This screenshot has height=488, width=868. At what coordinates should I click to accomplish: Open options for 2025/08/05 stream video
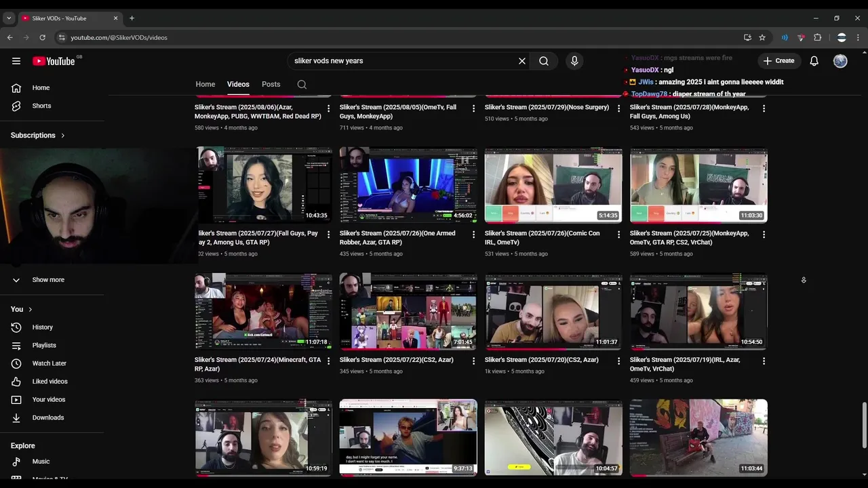(474, 108)
